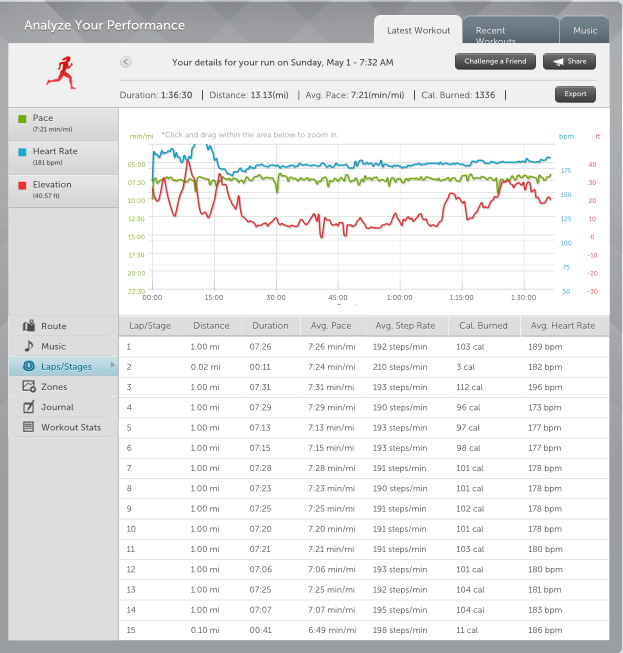Image resolution: width=623 pixels, height=653 pixels.
Task: Click the 30:00 mark on chart time axis
Action: coord(276,297)
